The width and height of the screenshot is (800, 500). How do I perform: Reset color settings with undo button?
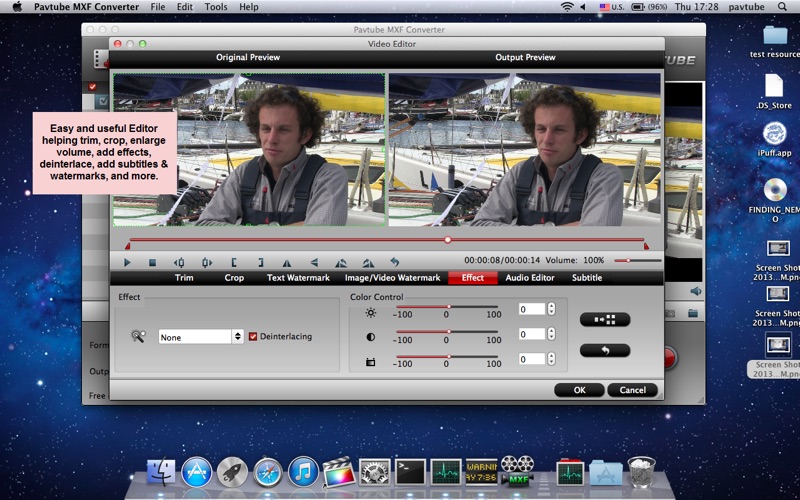[x=605, y=351]
